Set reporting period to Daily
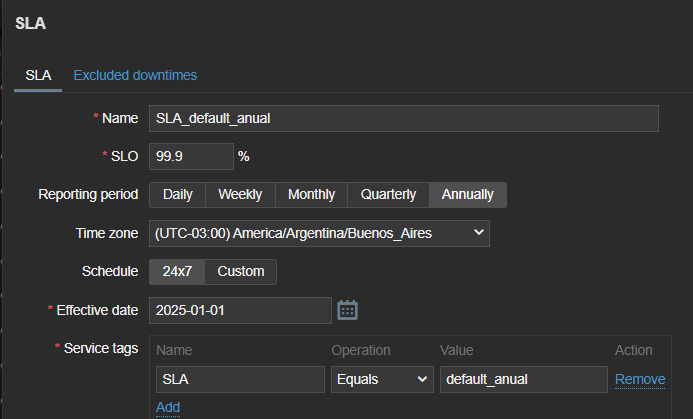The width and height of the screenshot is (693, 419). point(177,194)
